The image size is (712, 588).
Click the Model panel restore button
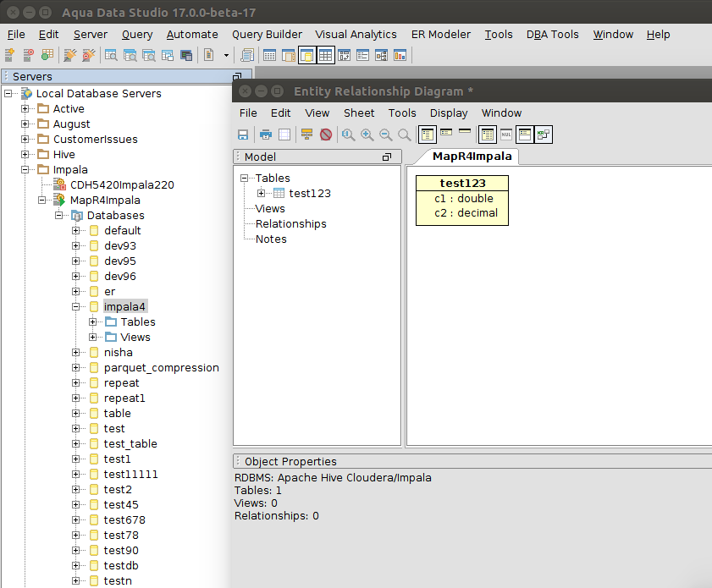tap(387, 157)
